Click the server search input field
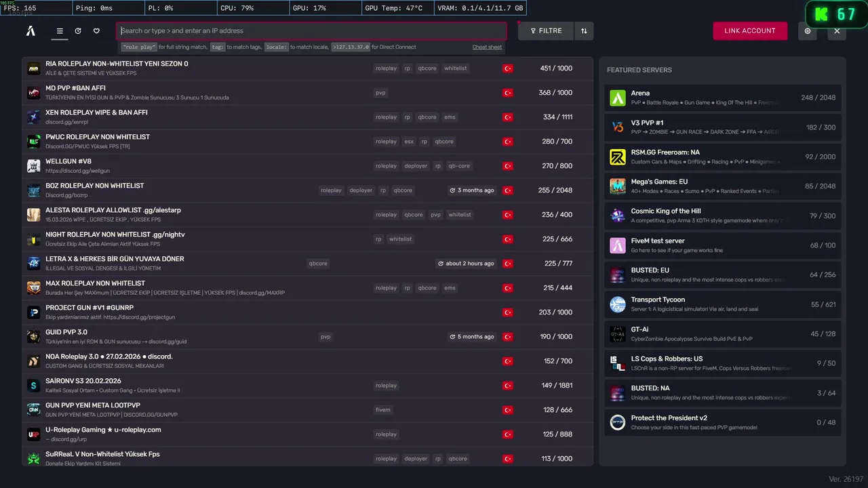The width and height of the screenshot is (868, 488). pos(311,30)
